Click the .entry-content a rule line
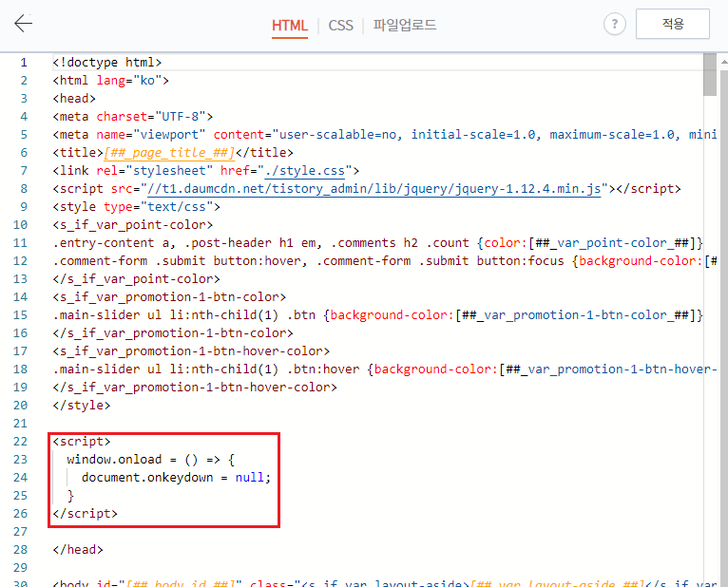The image size is (728, 587). pos(377,243)
